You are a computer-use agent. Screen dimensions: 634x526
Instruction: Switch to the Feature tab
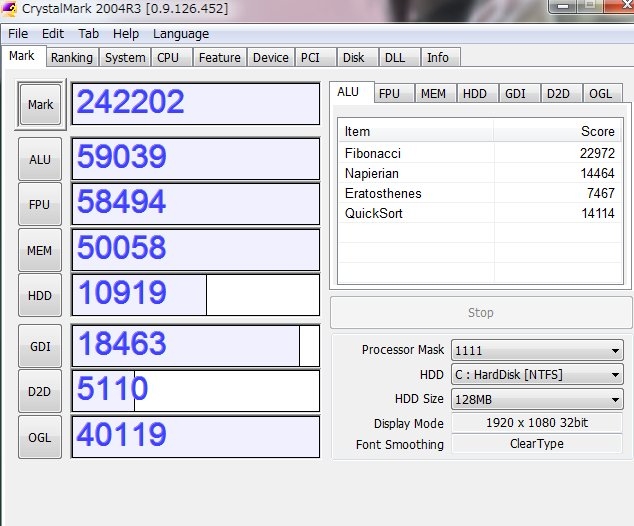point(220,57)
